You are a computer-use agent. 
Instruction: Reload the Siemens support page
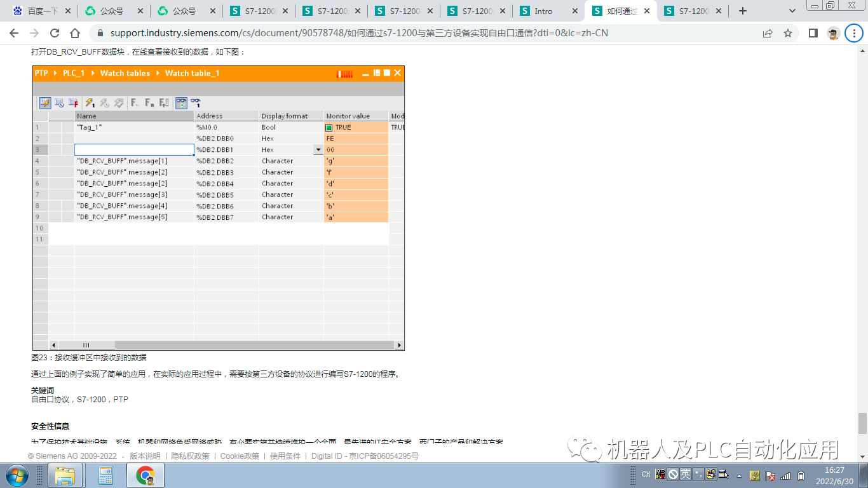(x=55, y=33)
